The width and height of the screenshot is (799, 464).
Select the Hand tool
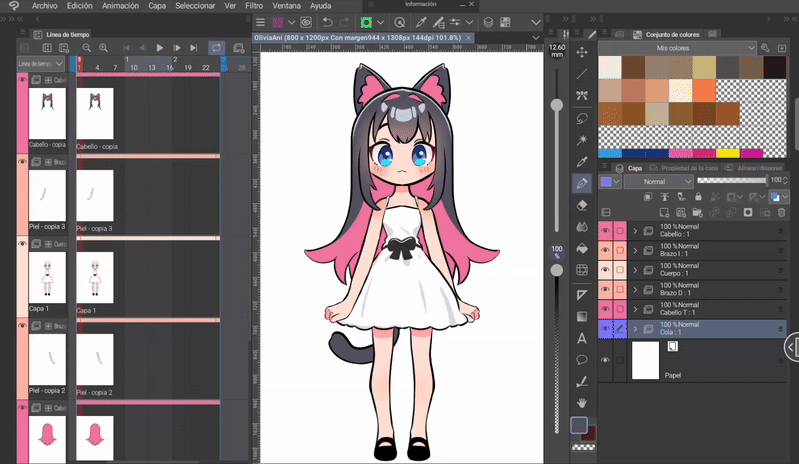582,403
